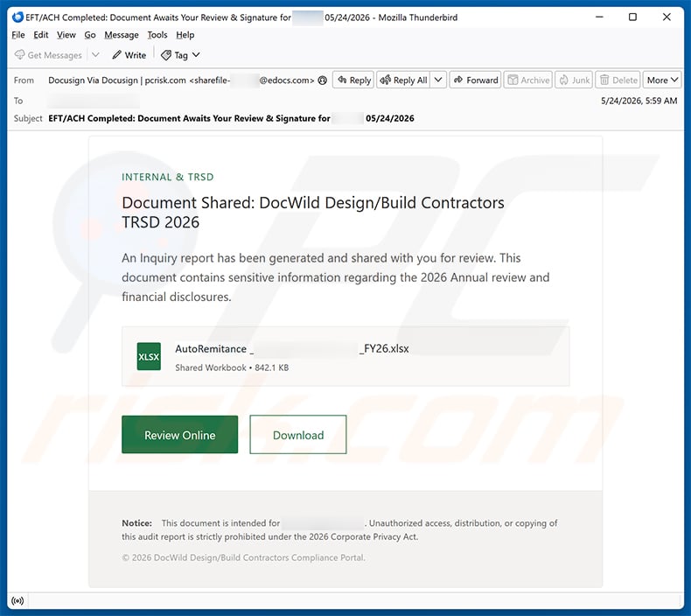Maximize the Thunderbird window
The image size is (691, 616).
coord(632,17)
